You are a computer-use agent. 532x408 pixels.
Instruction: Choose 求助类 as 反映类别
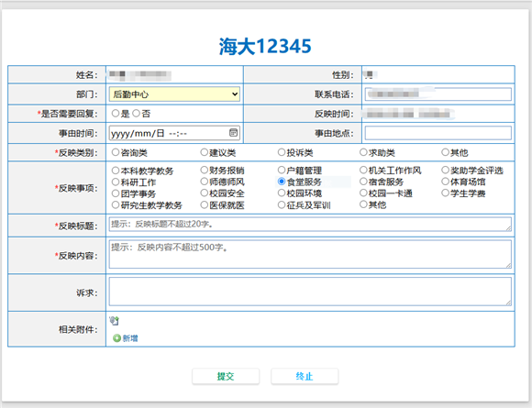coord(363,152)
